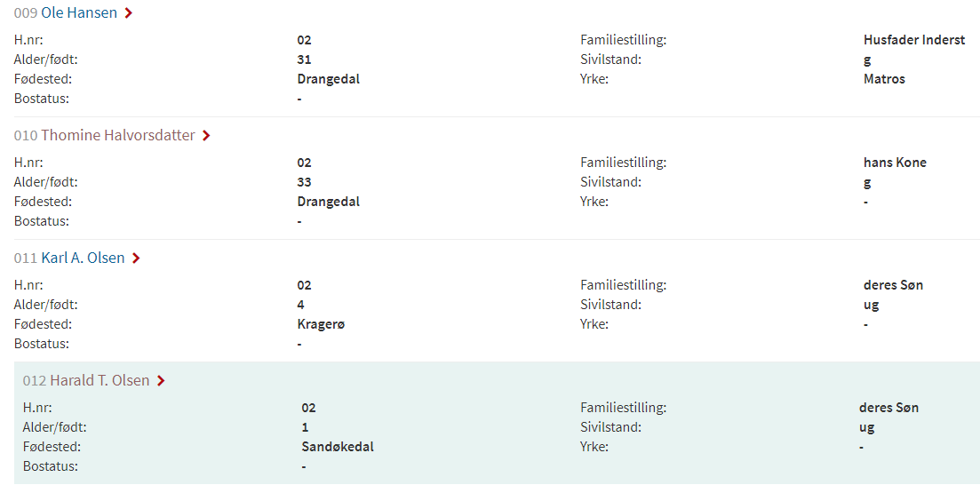Click Karl A. Olsen's deres Søn value
This screenshot has height=485, width=980.
click(x=893, y=285)
